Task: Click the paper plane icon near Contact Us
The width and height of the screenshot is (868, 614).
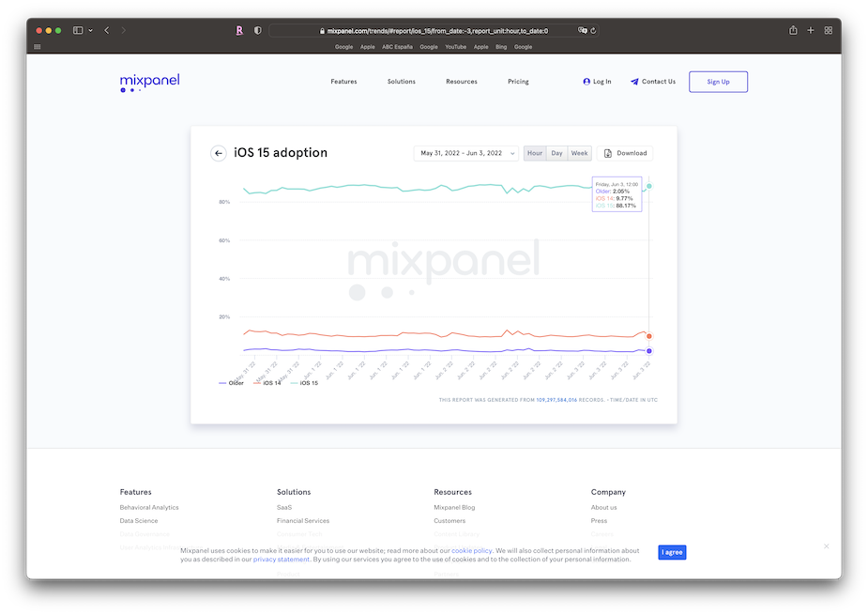Action: [634, 82]
